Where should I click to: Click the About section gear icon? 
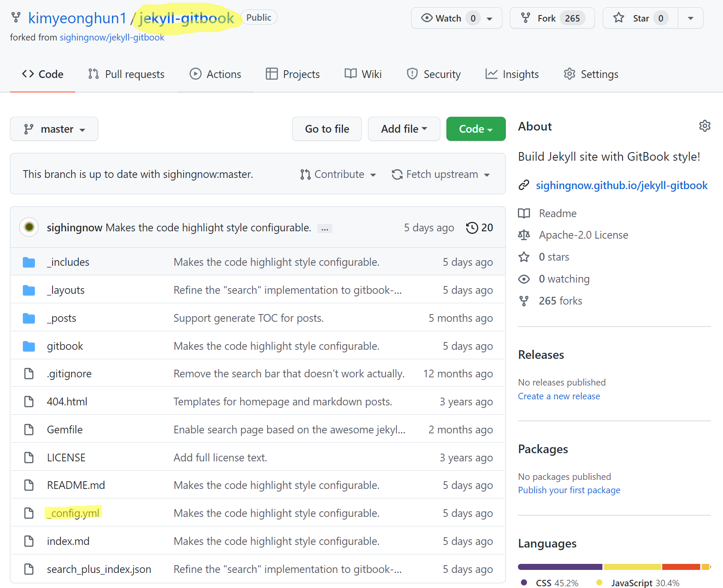pyautogui.click(x=704, y=126)
